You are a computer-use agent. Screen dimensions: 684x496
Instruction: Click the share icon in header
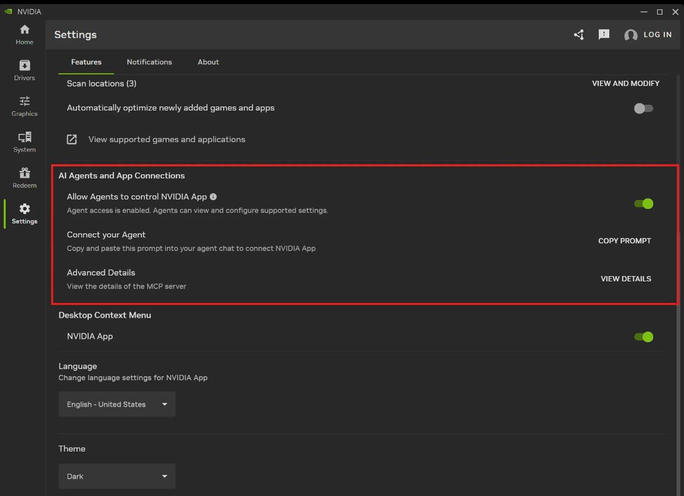tap(579, 34)
